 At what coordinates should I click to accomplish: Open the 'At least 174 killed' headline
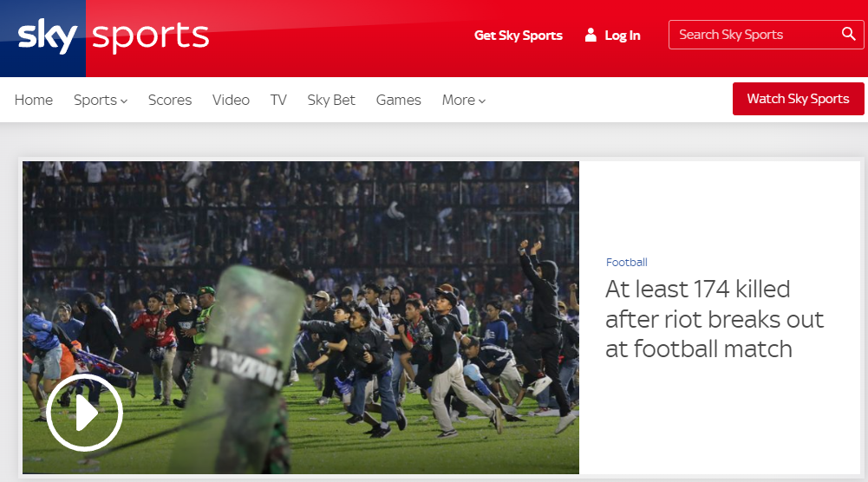(x=714, y=319)
